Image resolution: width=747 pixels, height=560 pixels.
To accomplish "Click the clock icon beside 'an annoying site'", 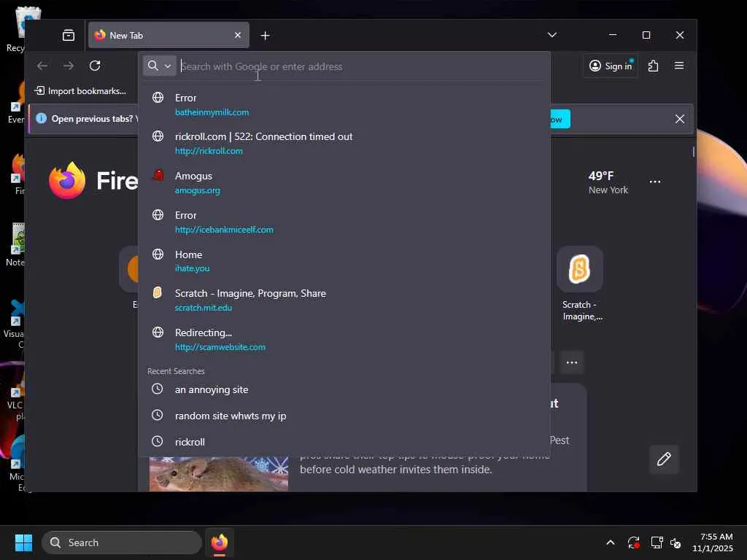I will pos(158,389).
